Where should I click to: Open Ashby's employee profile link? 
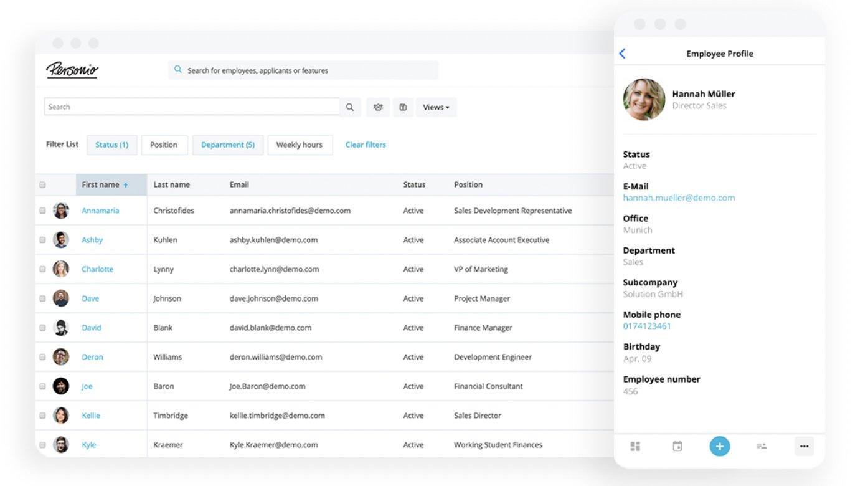92,240
